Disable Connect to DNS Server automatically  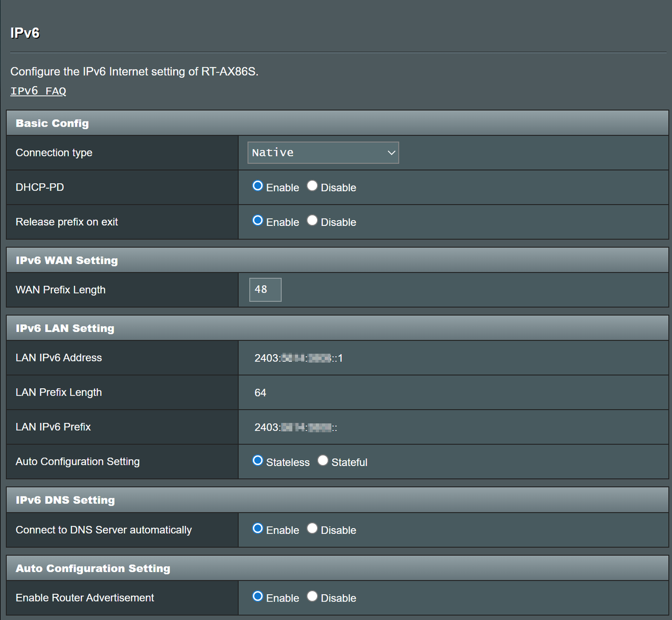click(x=312, y=528)
